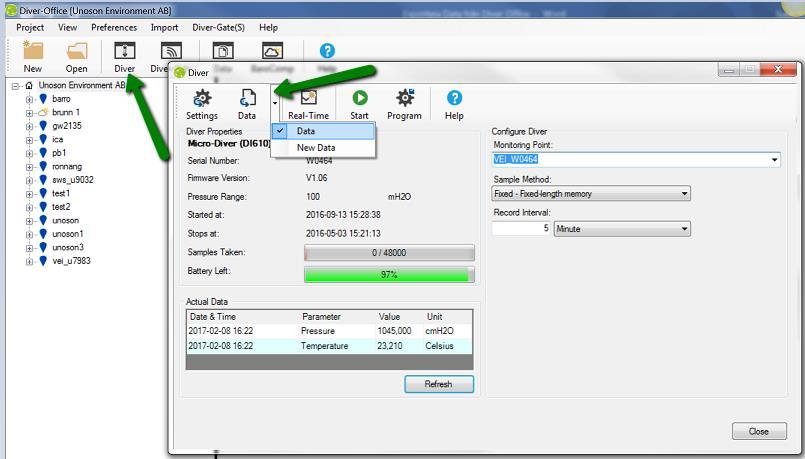
Task: Click the Samples Taken progress bar
Action: click(x=389, y=253)
